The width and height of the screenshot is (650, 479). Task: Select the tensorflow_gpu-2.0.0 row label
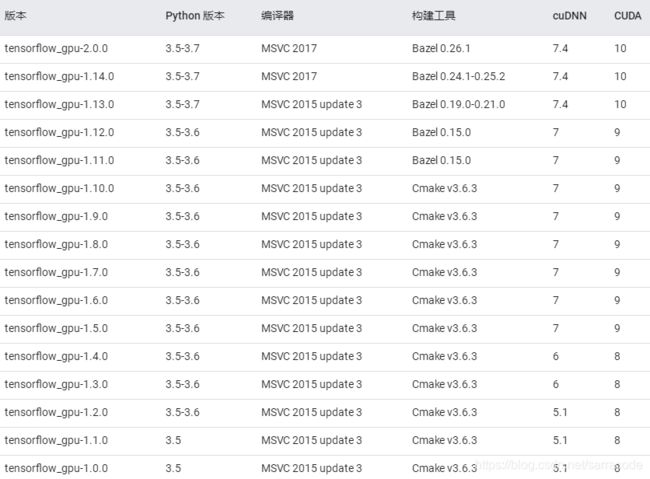(56, 49)
